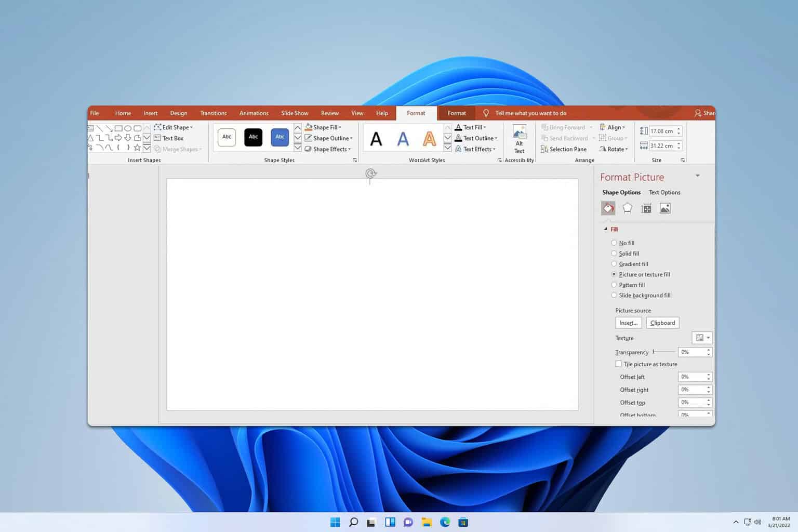798x532 pixels.
Task: Select the Gradient fill option
Action: 629,264
